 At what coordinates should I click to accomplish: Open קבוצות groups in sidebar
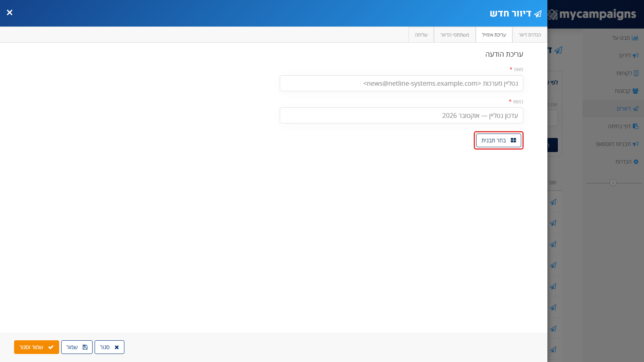click(613, 91)
